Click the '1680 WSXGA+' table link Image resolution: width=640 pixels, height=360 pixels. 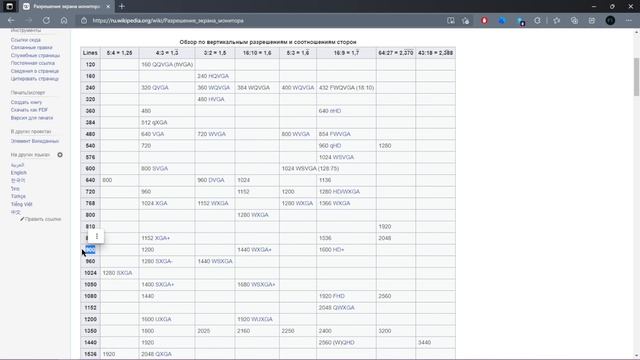256,284
